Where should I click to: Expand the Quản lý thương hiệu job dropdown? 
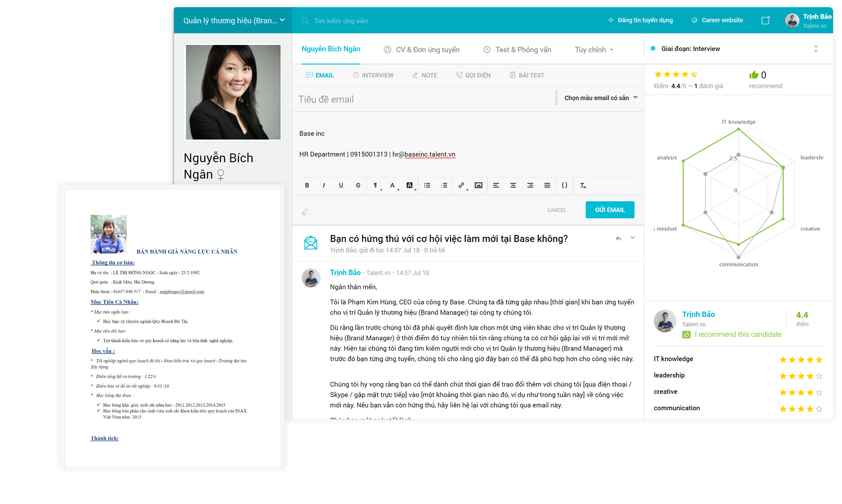[234, 20]
